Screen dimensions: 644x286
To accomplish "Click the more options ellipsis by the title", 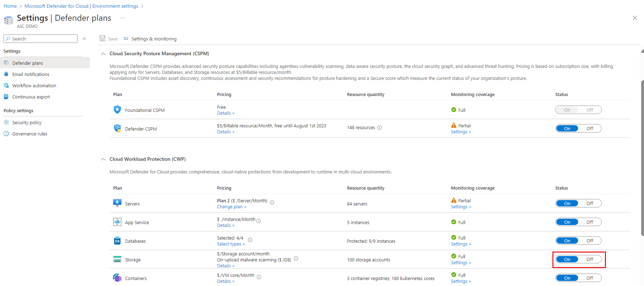I will [x=123, y=18].
